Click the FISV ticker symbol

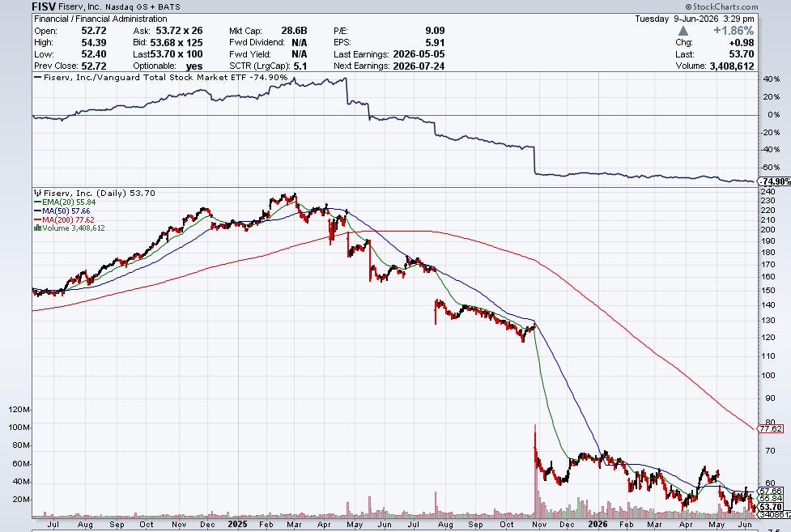(x=44, y=6)
